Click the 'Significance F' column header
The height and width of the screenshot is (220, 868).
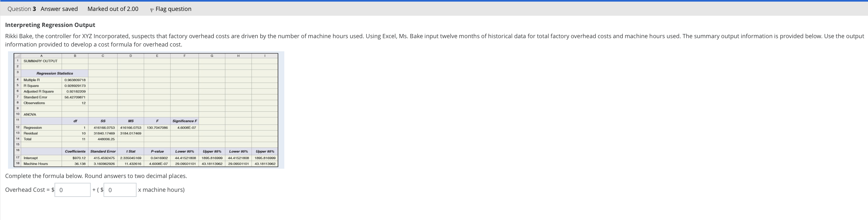(x=185, y=121)
